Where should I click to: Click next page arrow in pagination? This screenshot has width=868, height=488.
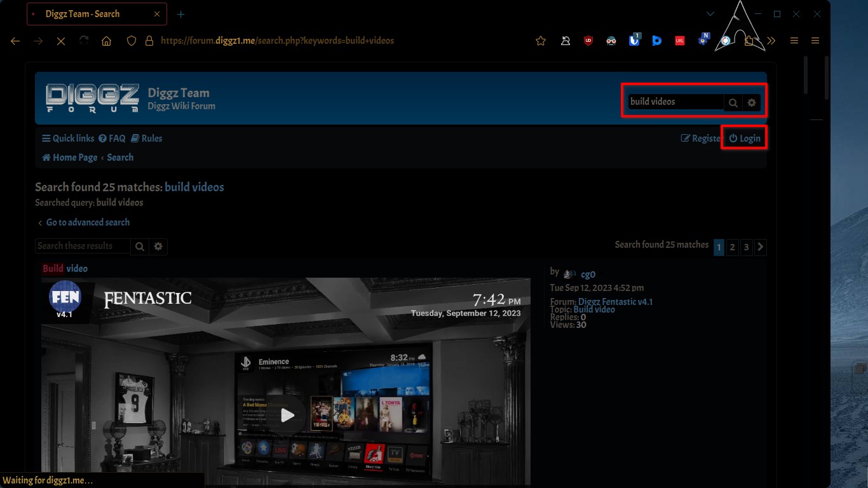761,247
